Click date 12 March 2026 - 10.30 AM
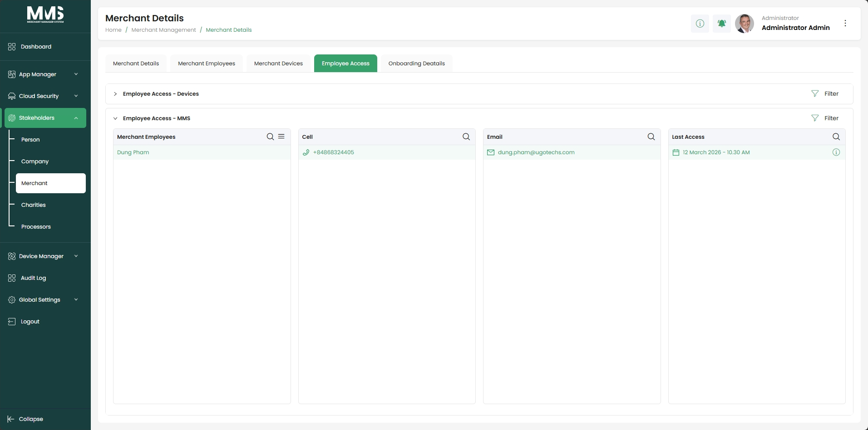Viewport: 868px width, 430px height. click(716, 152)
